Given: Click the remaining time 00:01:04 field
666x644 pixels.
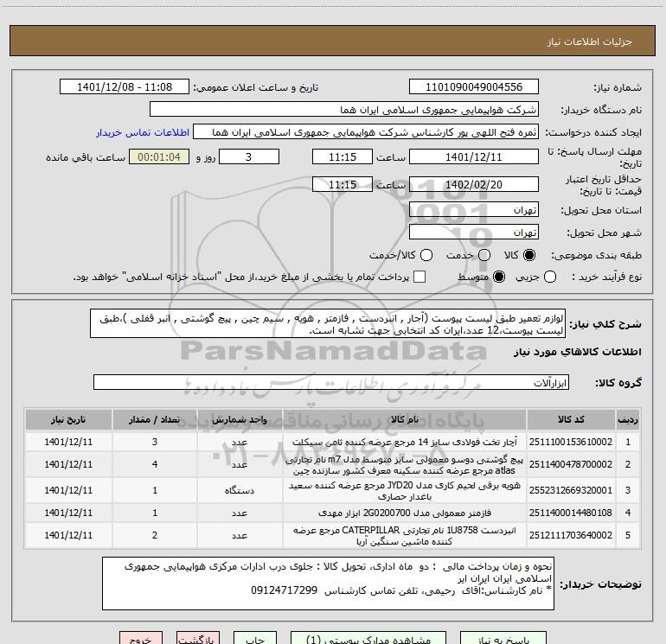Looking at the screenshot, I should coord(158,157).
